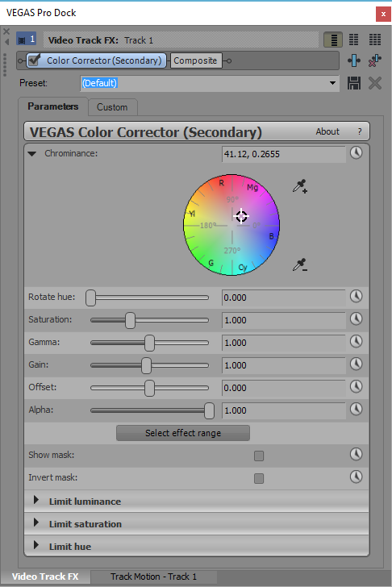Click the Delete Preset X icon
This screenshot has width=392, height=587.
[x=375, y=83]
